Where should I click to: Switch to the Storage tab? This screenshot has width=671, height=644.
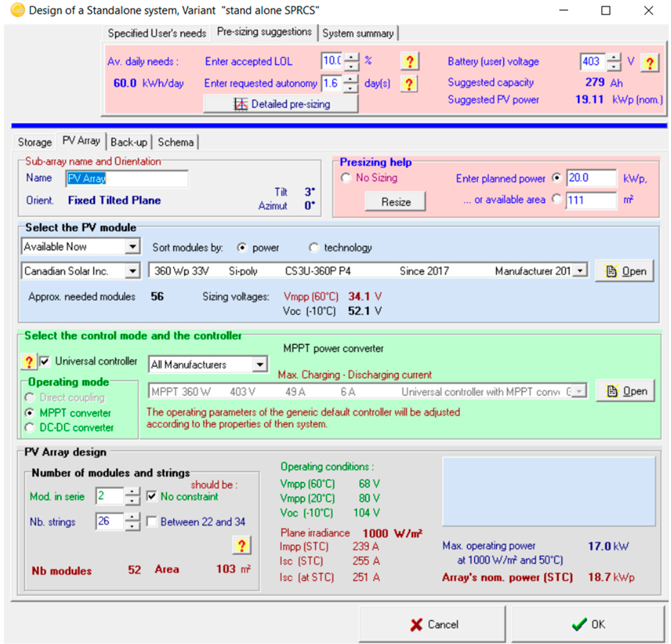point(35,142)
